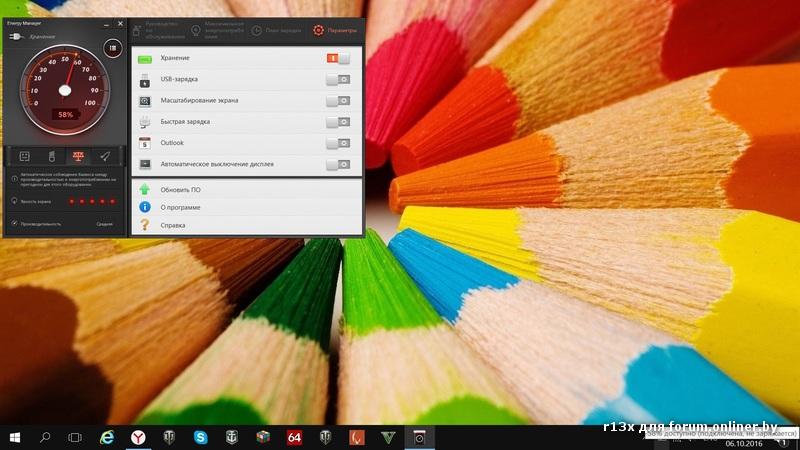This screenshot has width=800, height=450.
Task: Click the info icon next to mode description
Action: (14, 179)
